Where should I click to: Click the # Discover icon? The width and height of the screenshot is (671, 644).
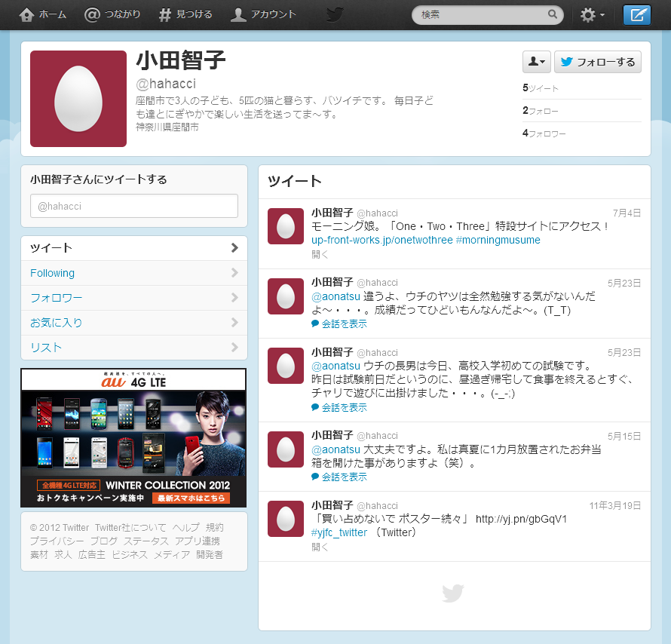pos(165,15)
